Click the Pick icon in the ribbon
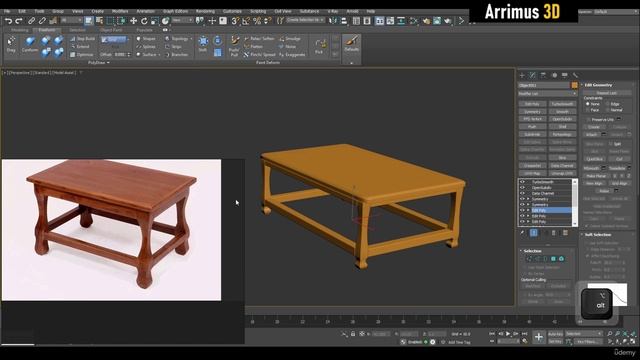This screenshot has width=640, height=360. (x=320, y=46)
